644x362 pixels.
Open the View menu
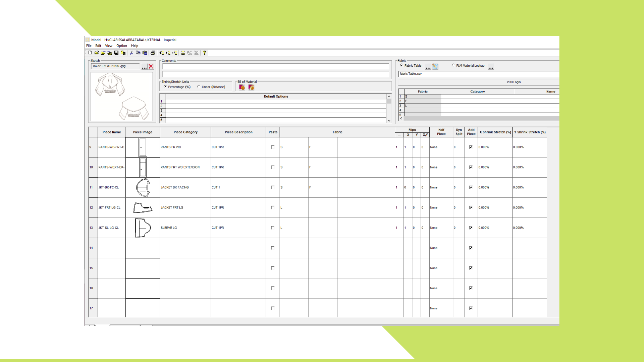[109, 46]
